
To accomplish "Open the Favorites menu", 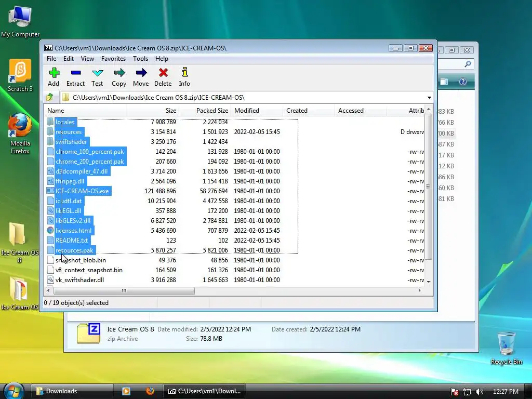I will (113, 59).
